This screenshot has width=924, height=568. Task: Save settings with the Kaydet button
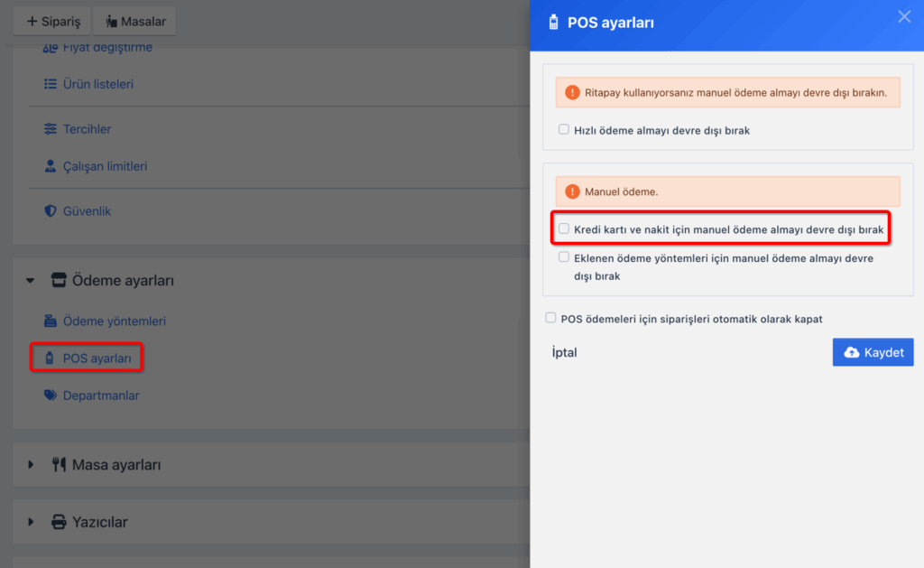[873, 352]
